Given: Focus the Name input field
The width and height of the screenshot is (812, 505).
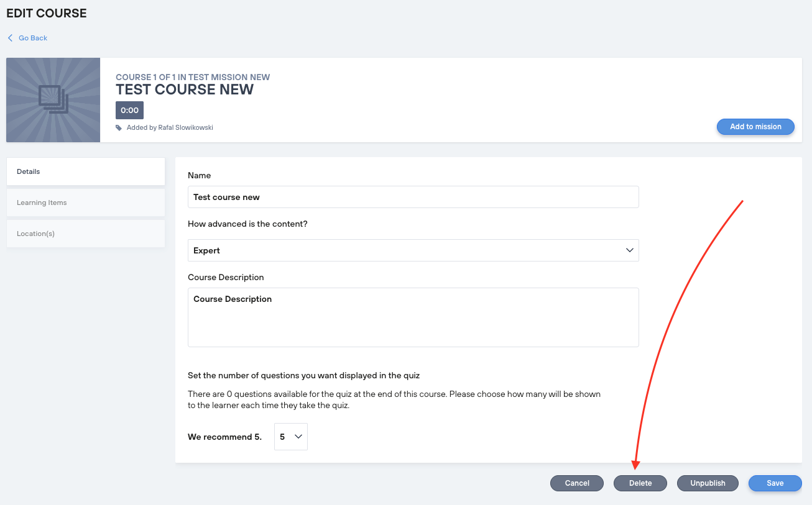Looking at the screenshot, I should pyautogui.click(x=413, y=197).
